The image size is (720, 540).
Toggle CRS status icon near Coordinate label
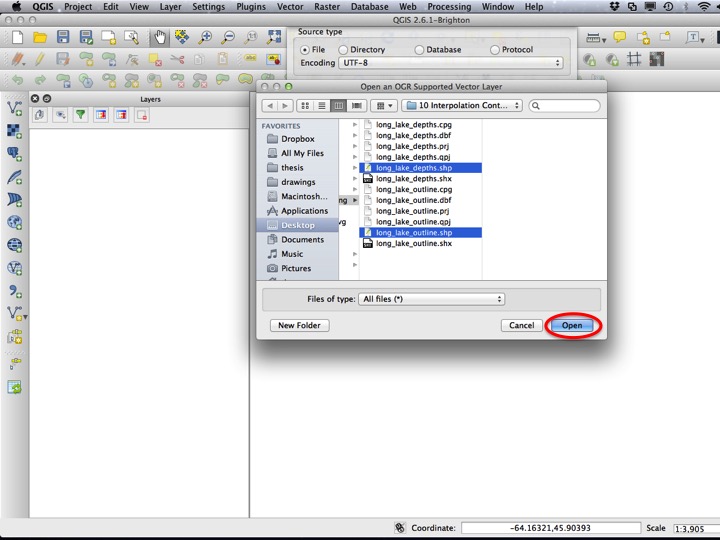click(400, 528)
